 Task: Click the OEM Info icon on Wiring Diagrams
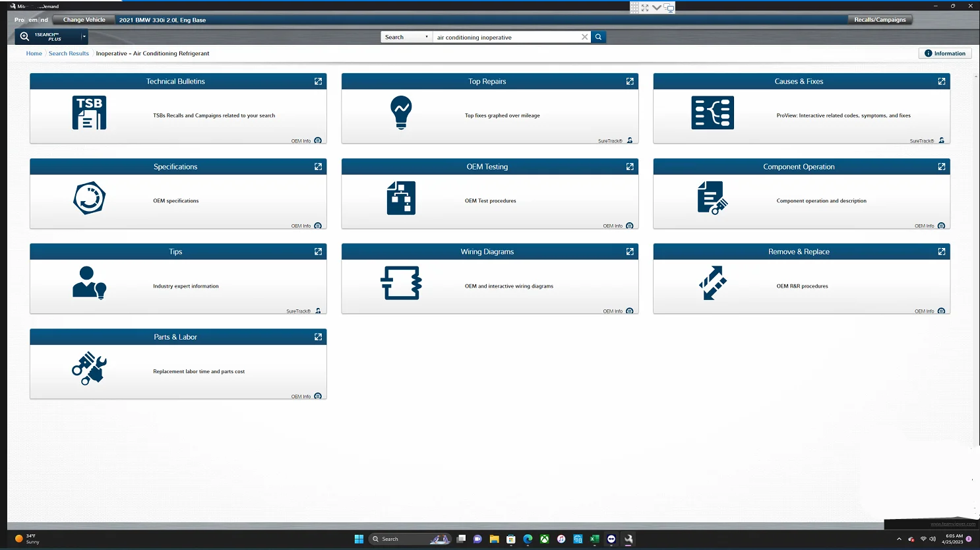[630, 311]
